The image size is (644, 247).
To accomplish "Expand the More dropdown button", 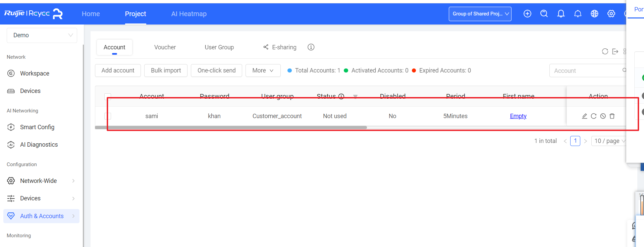I will pyautogui.click(x=263, y=70).
